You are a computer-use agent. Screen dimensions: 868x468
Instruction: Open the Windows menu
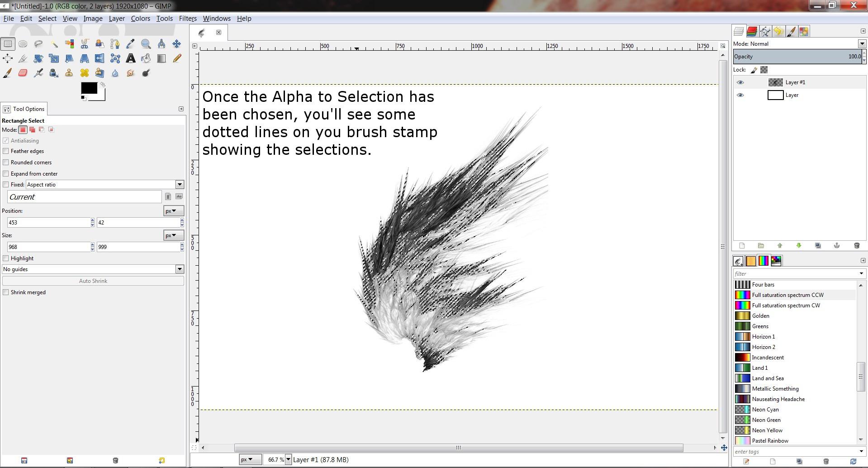pyautogui.click(x=217, y=19)
